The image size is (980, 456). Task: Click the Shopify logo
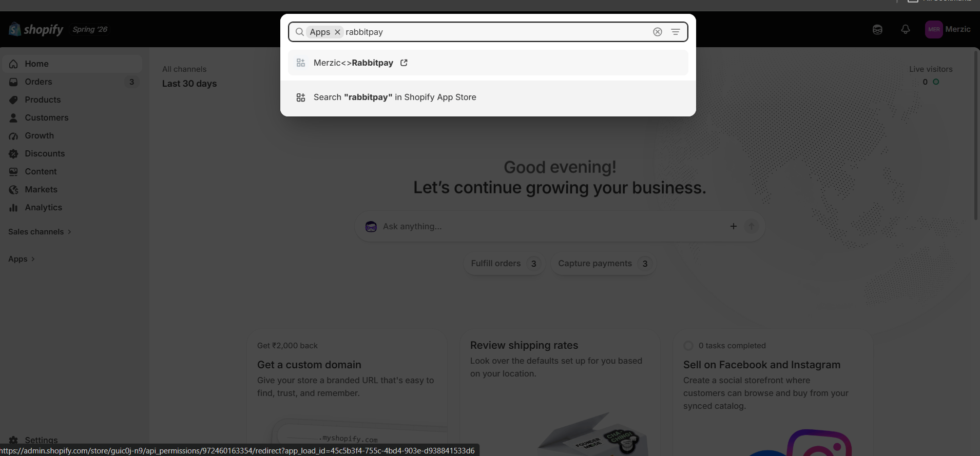pyautogui.click(x=36, y=29)
